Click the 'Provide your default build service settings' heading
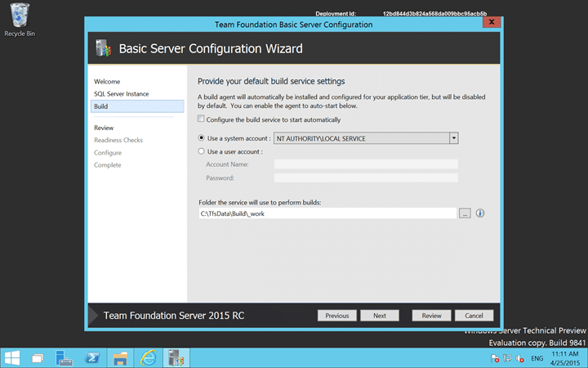This screenshot has height=368, width=588. click(271, 81)
